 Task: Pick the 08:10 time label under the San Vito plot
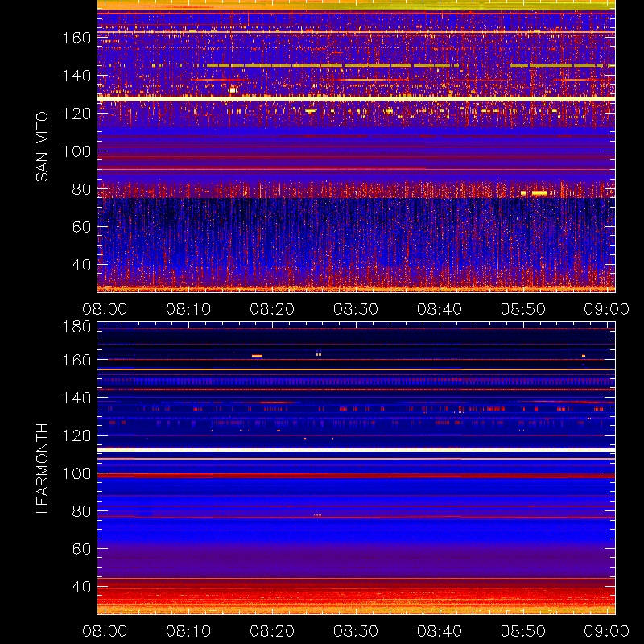pyautogui.click(x=188, y=309)
